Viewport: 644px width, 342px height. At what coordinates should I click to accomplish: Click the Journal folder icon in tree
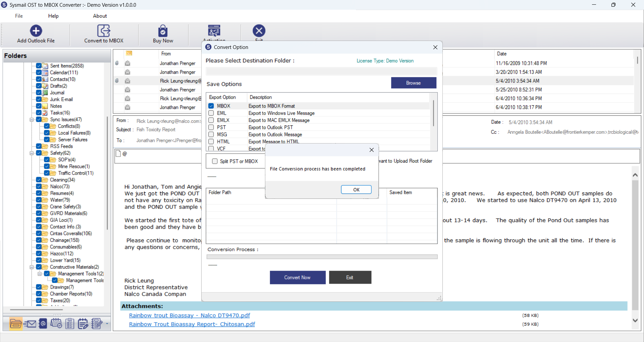point(45,93)
